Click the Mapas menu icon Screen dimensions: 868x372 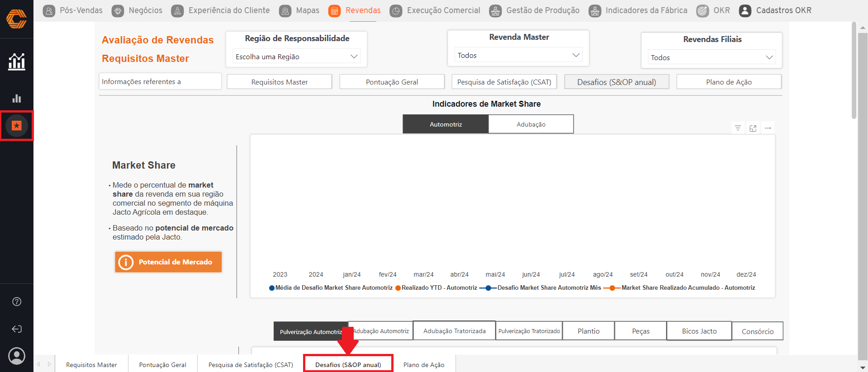point(285,11)
